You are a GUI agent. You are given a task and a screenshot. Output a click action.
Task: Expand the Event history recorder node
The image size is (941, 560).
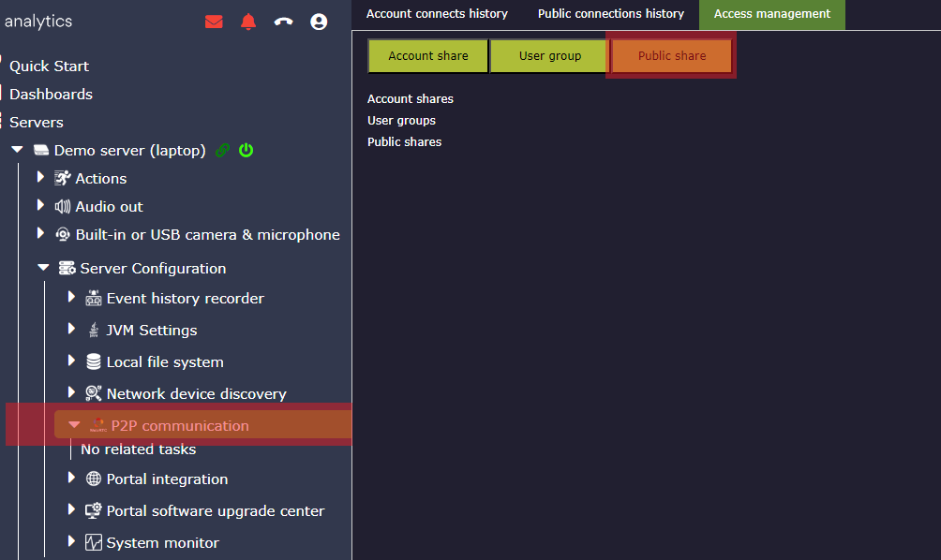[x=71, y=297]
